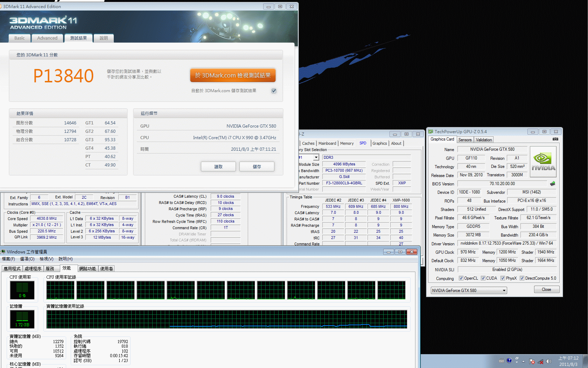
Task: Open the Memory tab in CPU-Z
Action: click(346, 143)
